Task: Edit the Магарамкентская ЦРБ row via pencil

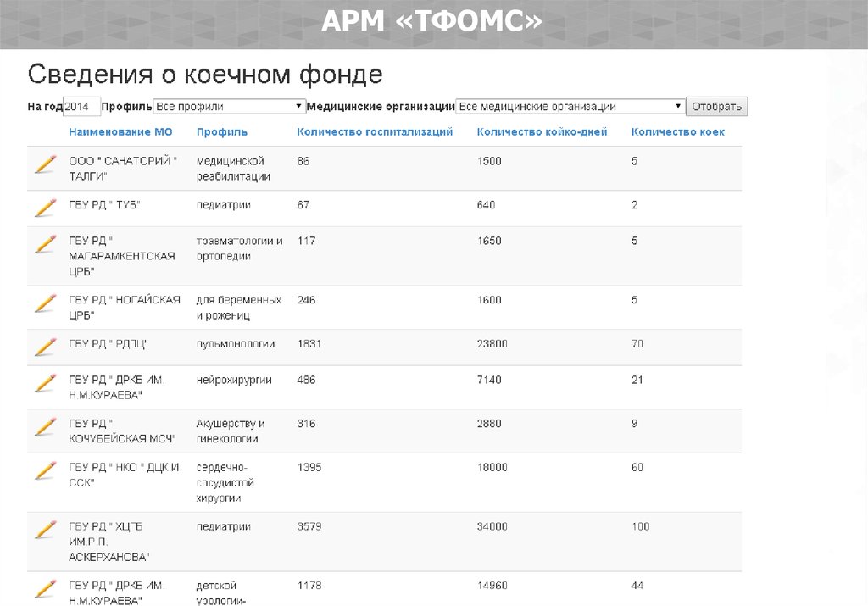Action: pos(45,243)
